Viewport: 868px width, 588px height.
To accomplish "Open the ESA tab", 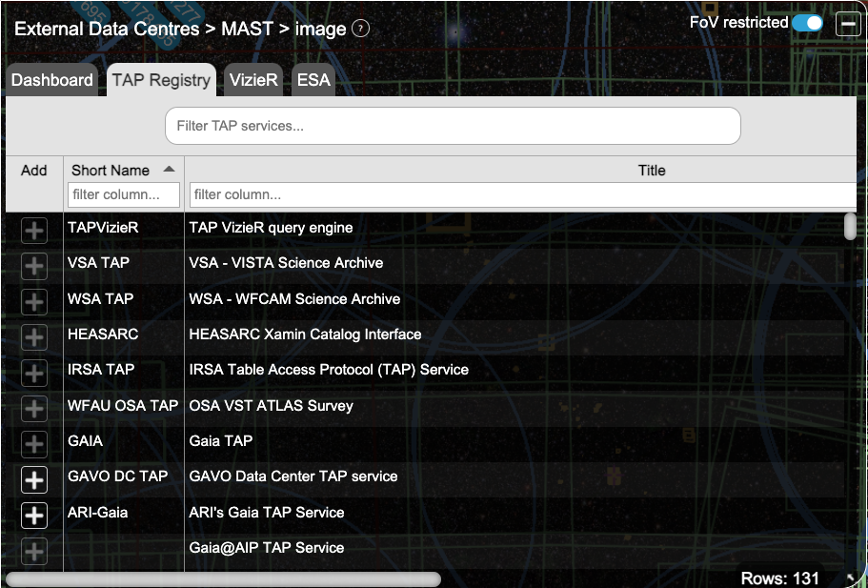I will (313, 80).
